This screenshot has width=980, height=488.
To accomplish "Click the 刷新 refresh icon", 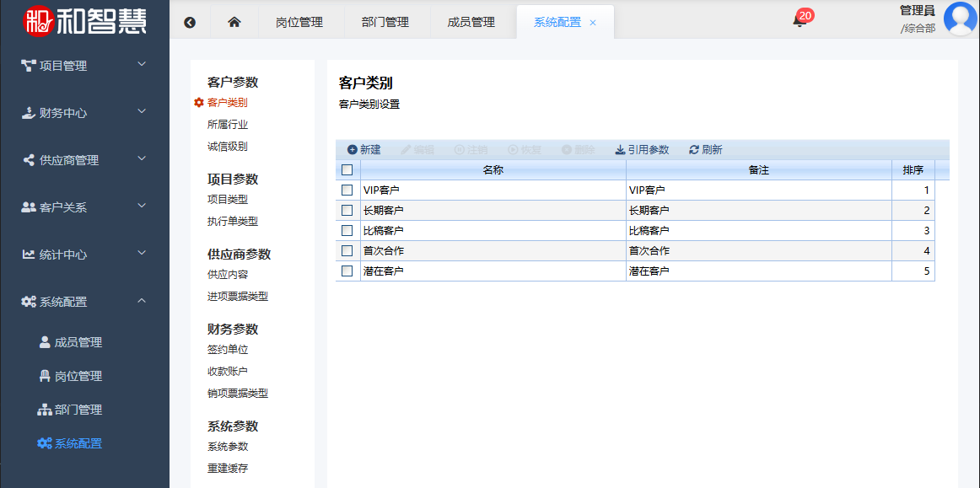I will pyautogui.click(x=694, y=150).
